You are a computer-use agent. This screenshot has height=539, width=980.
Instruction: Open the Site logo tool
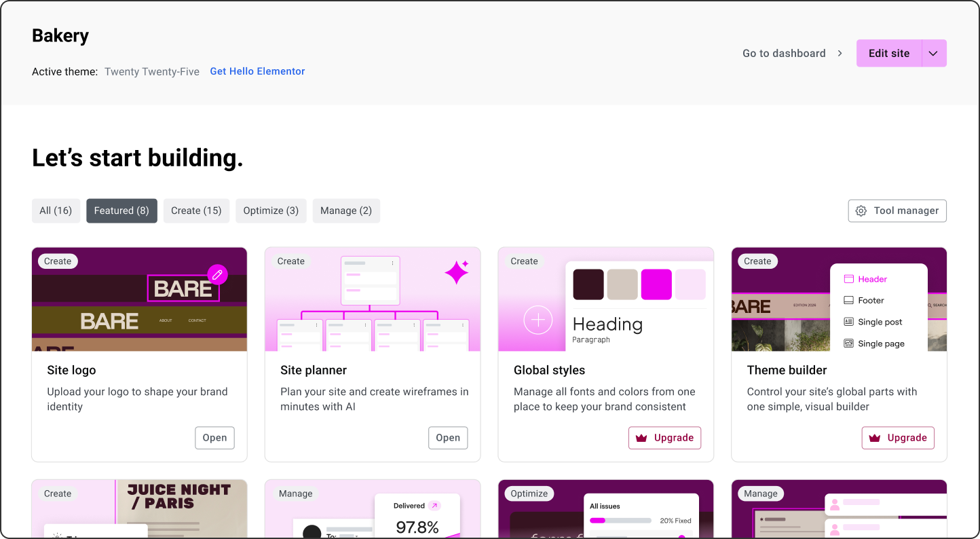(x=214, y=438)
